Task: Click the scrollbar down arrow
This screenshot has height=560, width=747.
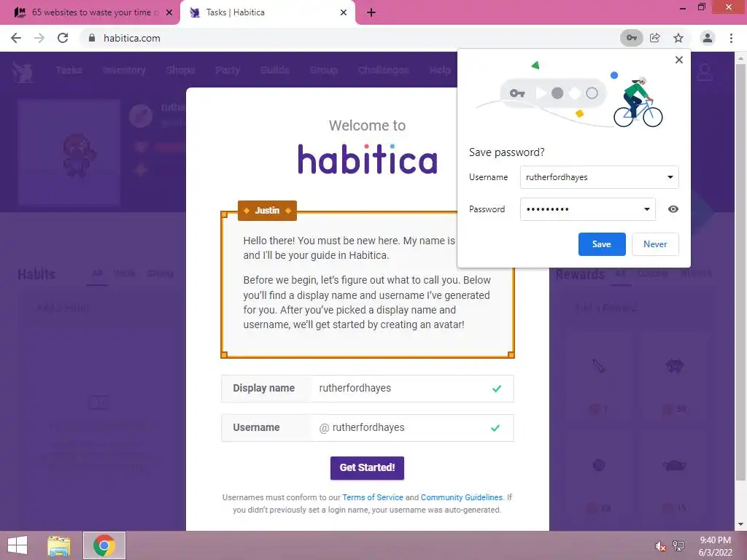Action: [740, 524]
